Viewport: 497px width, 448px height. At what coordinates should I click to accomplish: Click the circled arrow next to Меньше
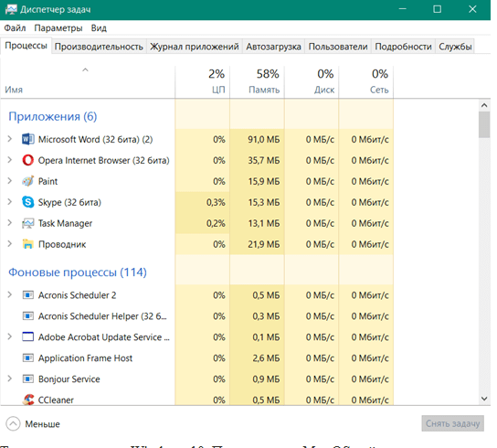[13, 424]
